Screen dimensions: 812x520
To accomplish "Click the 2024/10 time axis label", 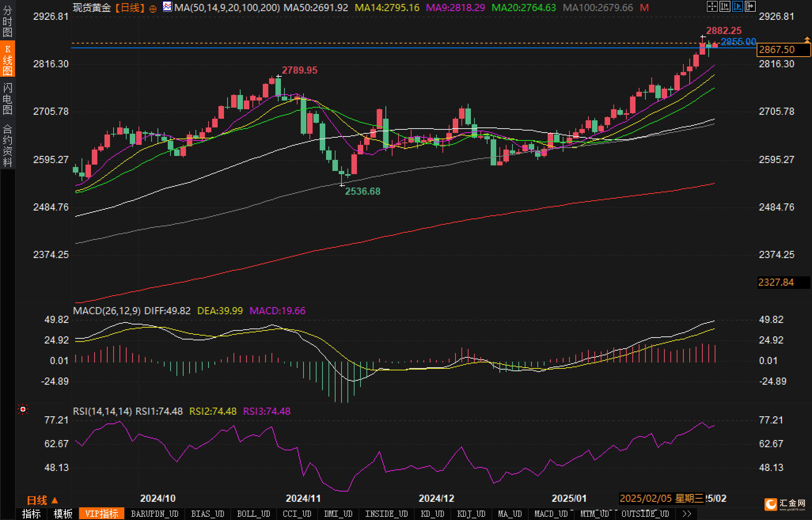I will (158, 498).
